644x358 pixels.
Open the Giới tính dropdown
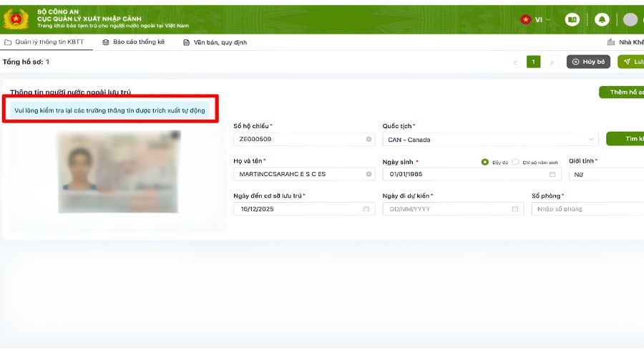point(606,174)
